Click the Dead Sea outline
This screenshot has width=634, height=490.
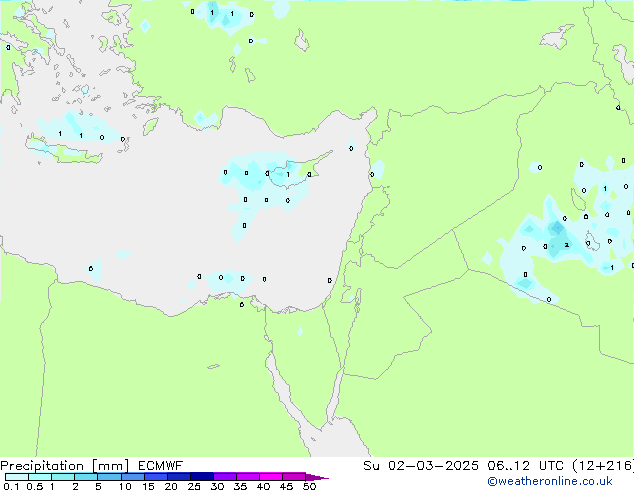pos(358,297)
